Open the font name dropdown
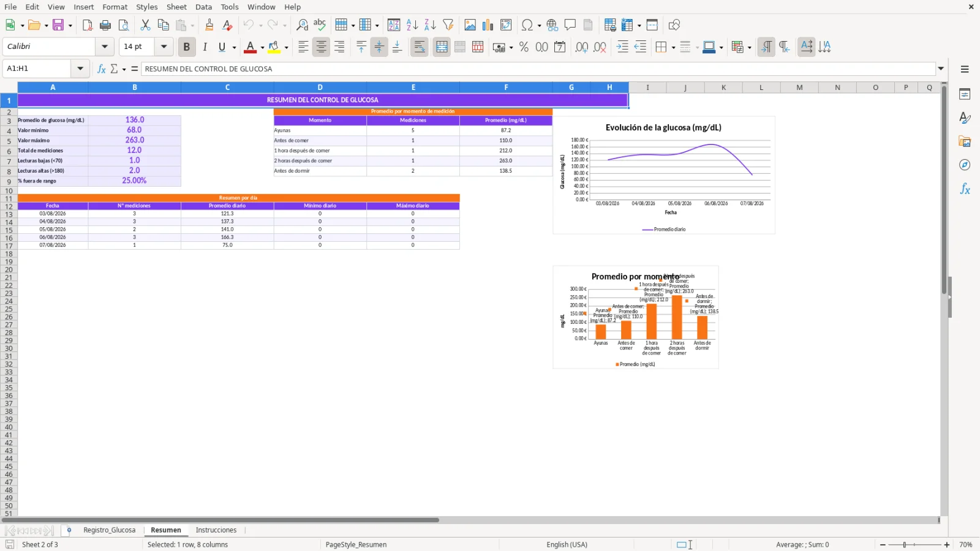 pyautogui.click(x=105, y=47)
